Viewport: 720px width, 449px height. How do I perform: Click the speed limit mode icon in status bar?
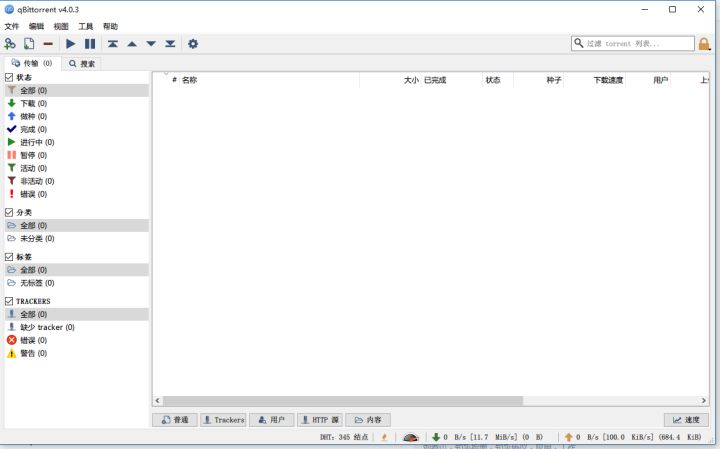point(411,437)
